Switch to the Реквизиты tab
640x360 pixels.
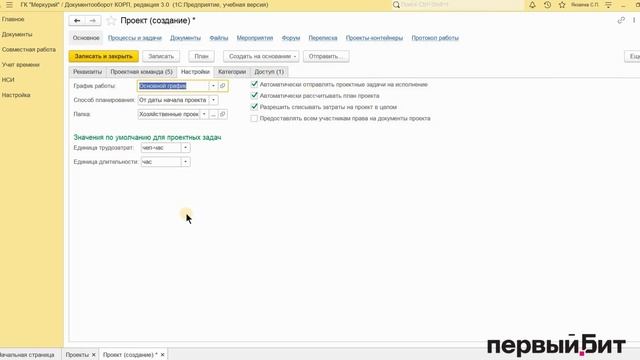(x=87, y=71)
